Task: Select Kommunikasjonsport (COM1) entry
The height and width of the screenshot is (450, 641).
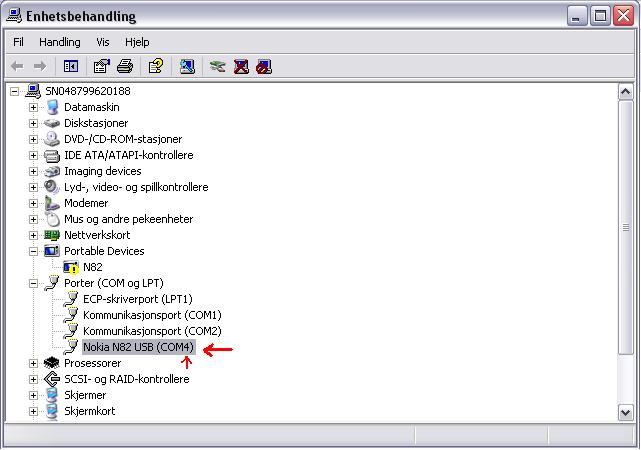Action: pos(152,315)
